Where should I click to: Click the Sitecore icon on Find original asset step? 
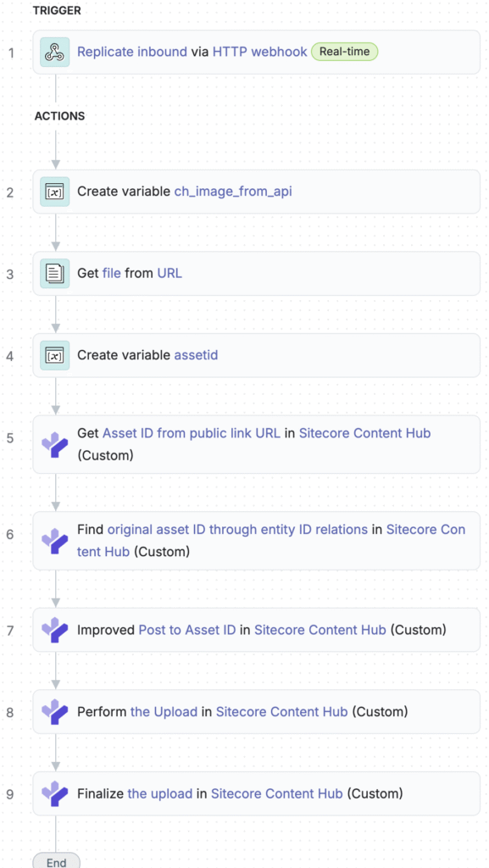55,541
